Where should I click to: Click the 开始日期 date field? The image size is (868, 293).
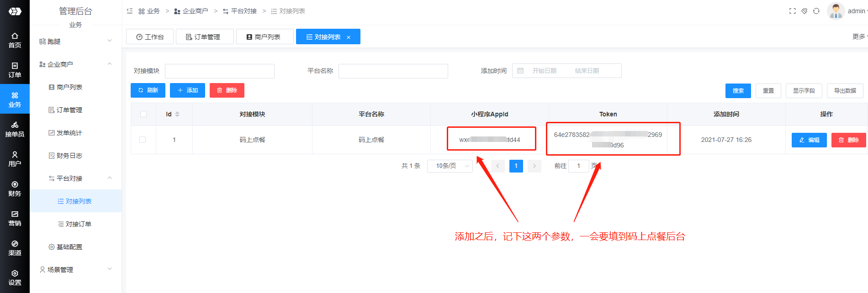(x=545, y=71)
